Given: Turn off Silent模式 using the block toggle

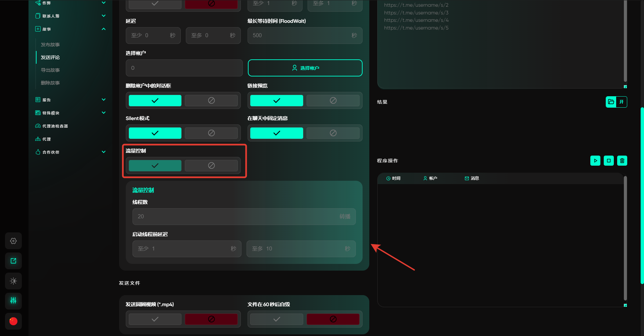Looking at the screenshot, I should pyautogui.click(x=211, y=133).
